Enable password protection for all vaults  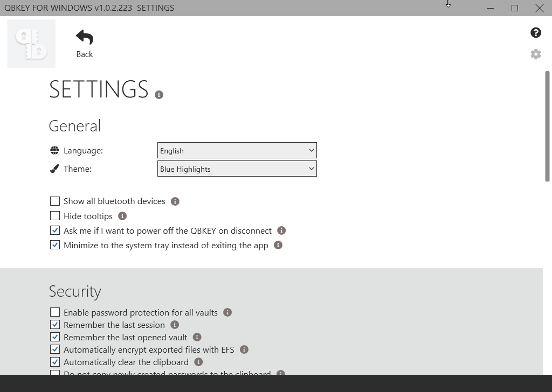(55, 312)
